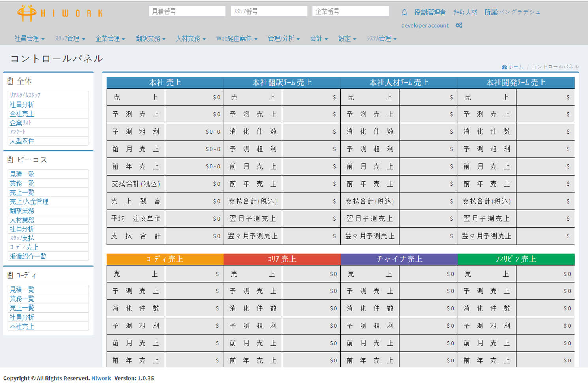Viewport: 588px width, 385px height.
Task: Click the 見積番号 search field
Action: pos(187,11)
